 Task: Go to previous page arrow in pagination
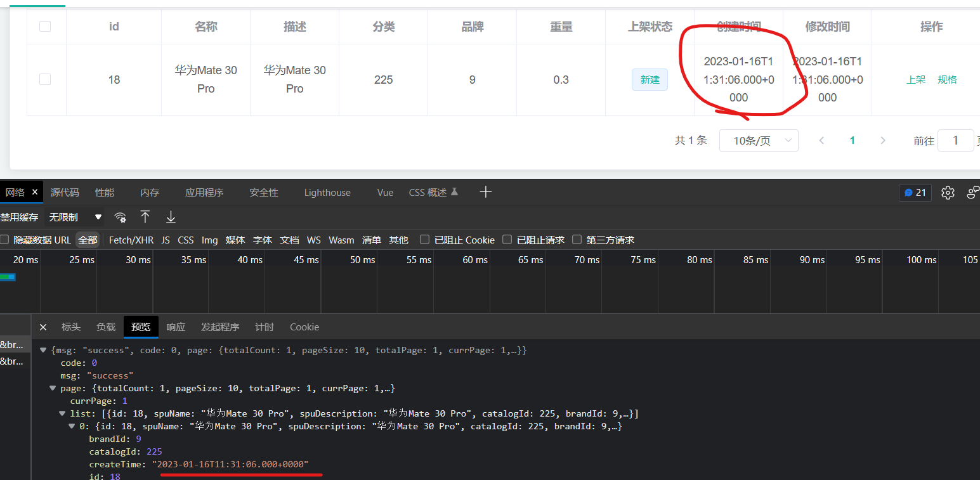tap(822, 141)
